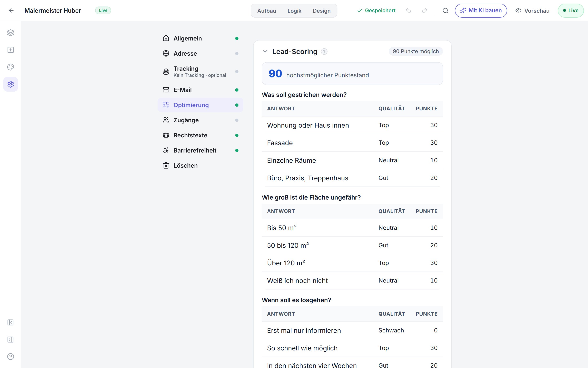Collapse the Lead-Scoring section chevron
This screenshot has width=588, height=368.
click(265, 52)
